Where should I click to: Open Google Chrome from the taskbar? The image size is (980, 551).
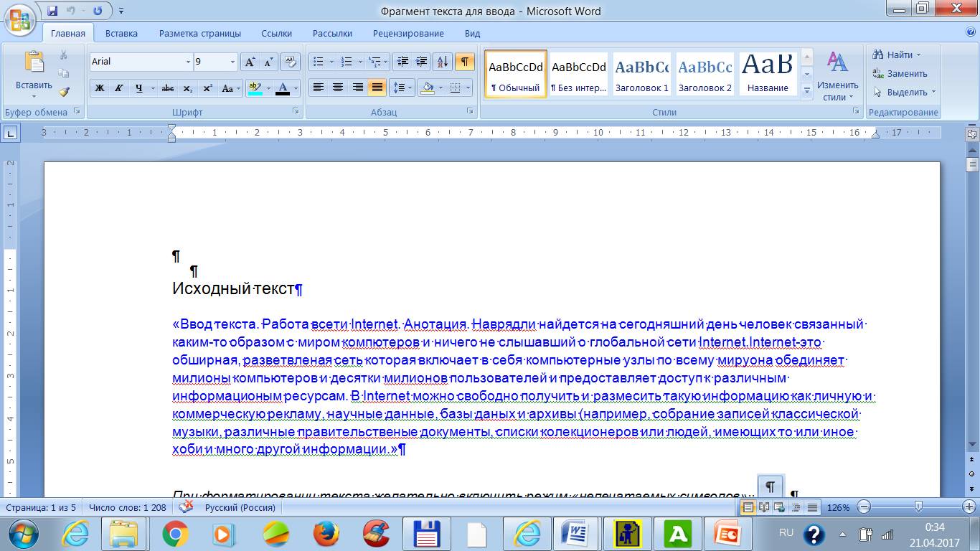point(175,534)
